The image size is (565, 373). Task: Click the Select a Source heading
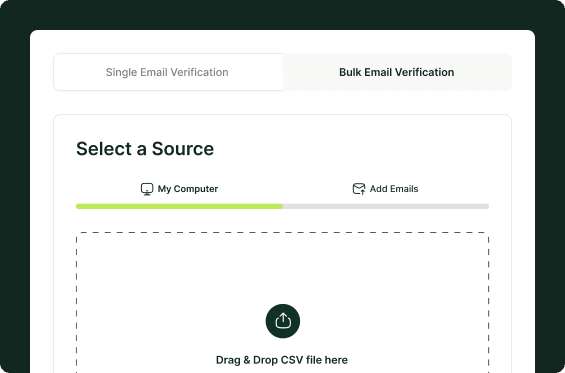(x=145, y=148)
